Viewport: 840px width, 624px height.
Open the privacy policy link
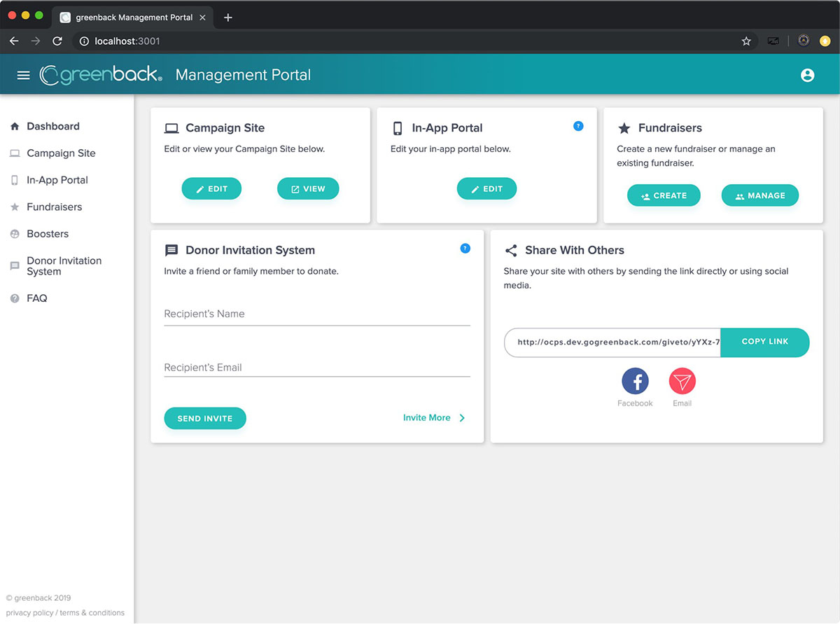(29, 613)
